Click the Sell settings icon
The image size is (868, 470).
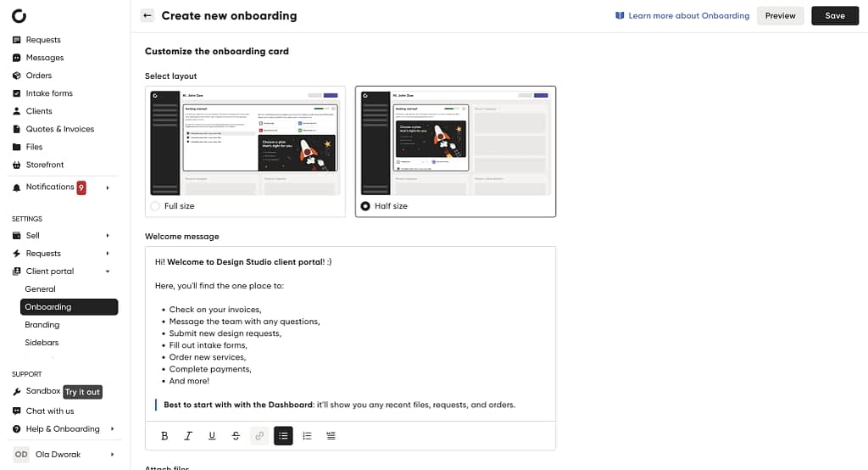pos(17,236)
